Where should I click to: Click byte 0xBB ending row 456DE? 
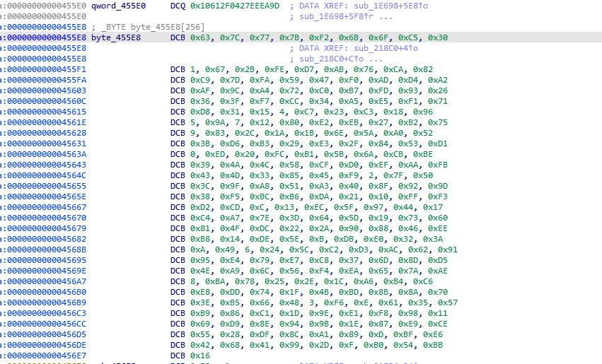433,345
